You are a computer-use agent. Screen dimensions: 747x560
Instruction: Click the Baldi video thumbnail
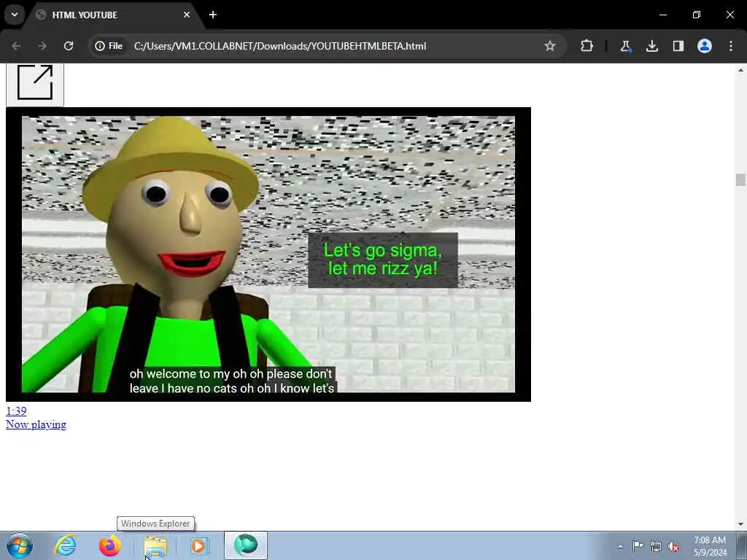pos(268,254)
